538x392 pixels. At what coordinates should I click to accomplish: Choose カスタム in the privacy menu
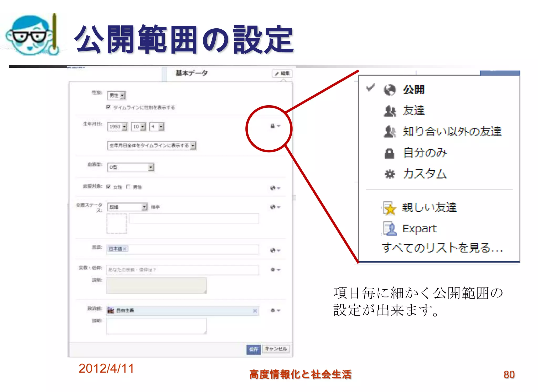point(425,174)
